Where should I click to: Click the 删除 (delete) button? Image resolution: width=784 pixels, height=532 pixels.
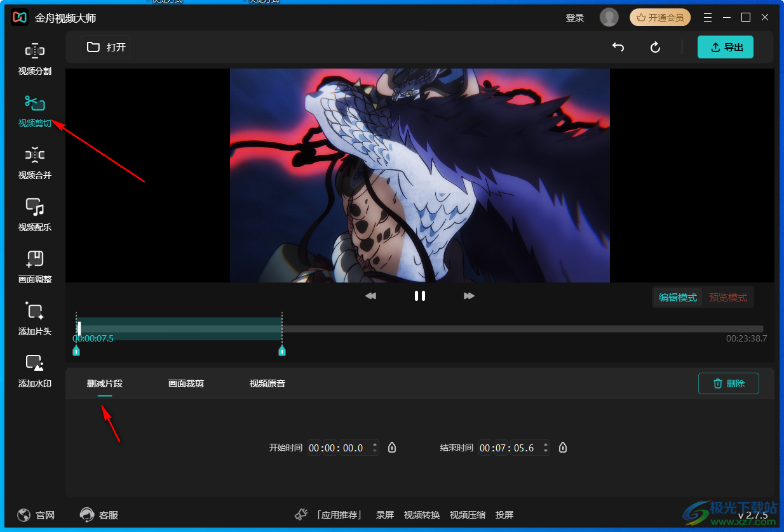click(x=729, y=383)
